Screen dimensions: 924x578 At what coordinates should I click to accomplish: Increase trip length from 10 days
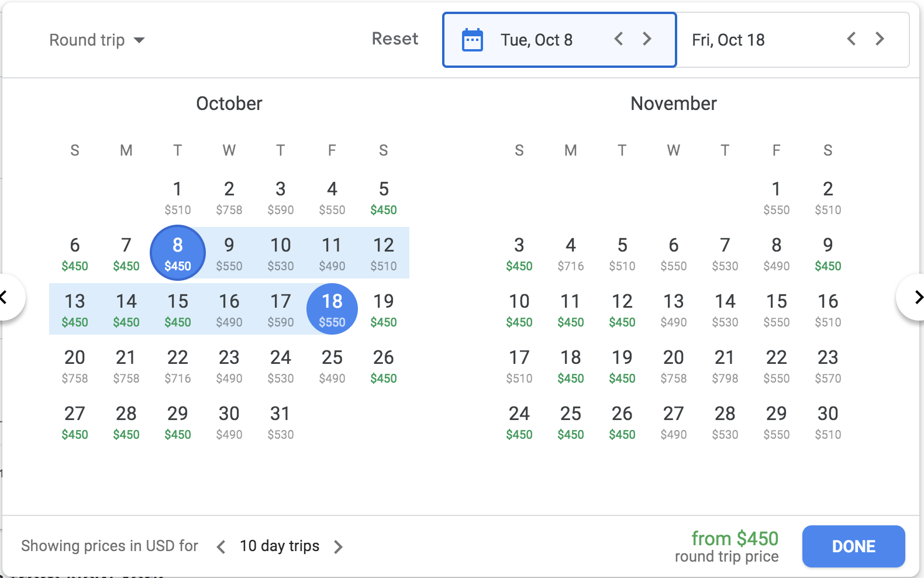point(338,547)
